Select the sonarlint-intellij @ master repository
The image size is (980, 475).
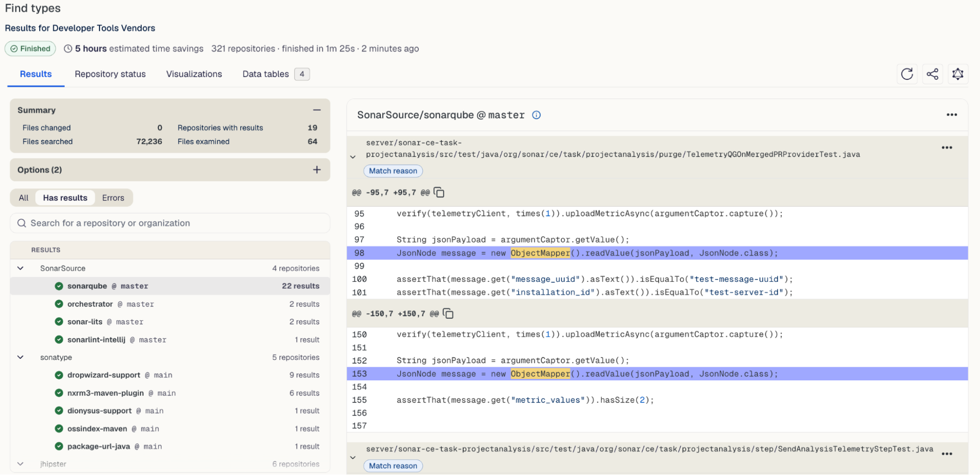coord(170,340)
